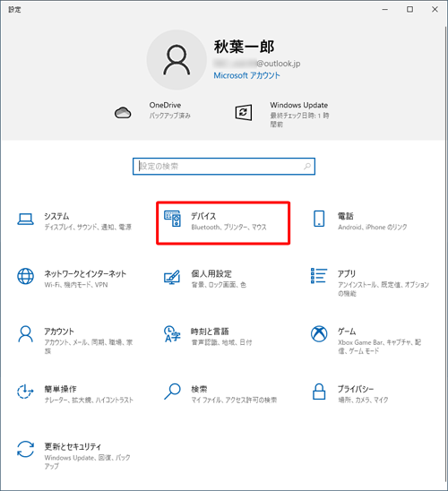The height and width of the screenshot is (491, 448).
Task: Click the Bluetooth、プリンター、マウス description
Action: [x=228, y=227]
